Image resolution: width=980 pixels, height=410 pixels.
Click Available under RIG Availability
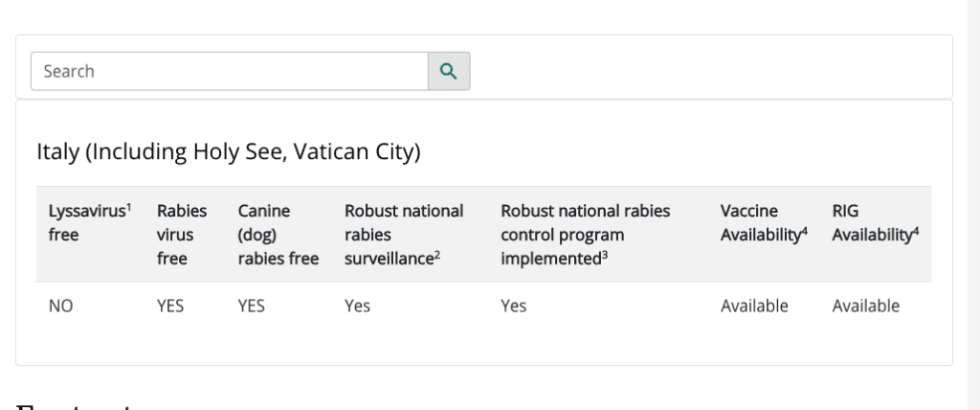pyautogui.click(x=865, y=307)
